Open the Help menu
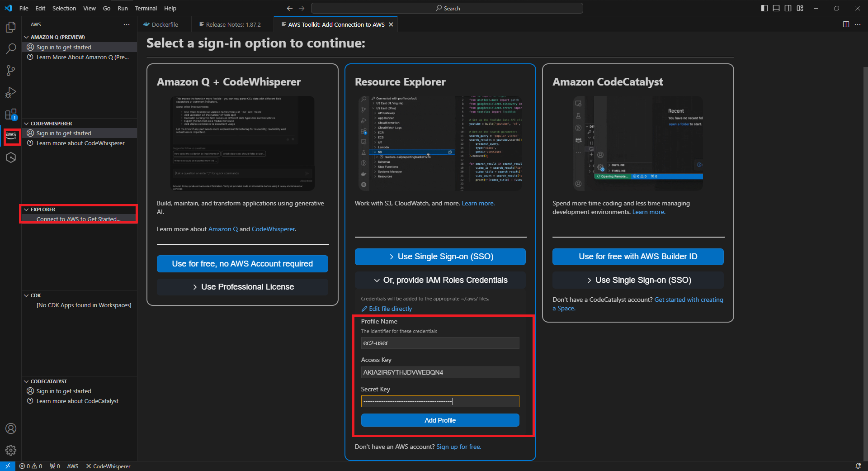Viewport: 868px width, 471px height. point(170,8)
